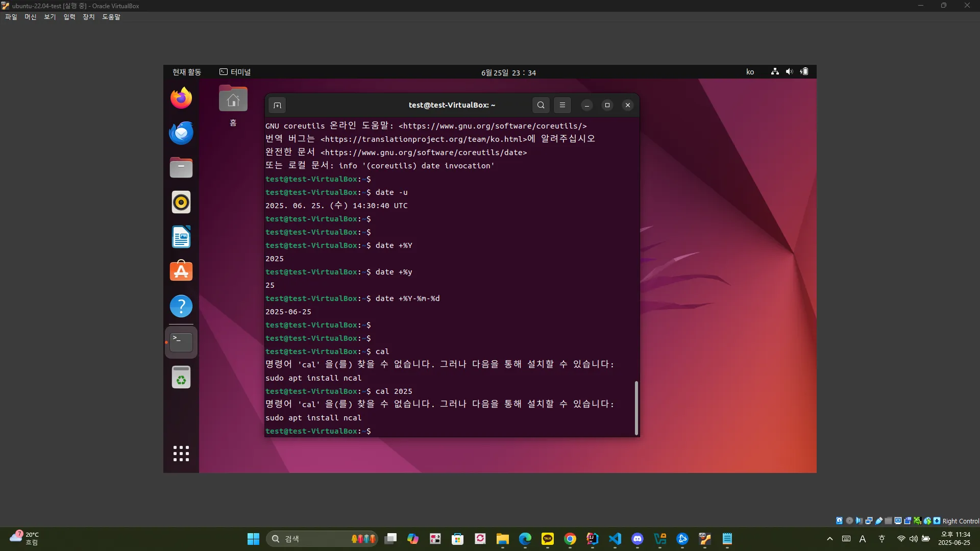Open Firefox from the Ubuntu dock

click(x=181, y=98)
